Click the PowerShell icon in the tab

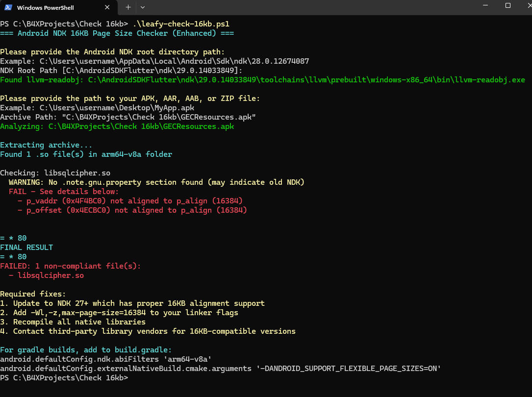click(8, 7)
